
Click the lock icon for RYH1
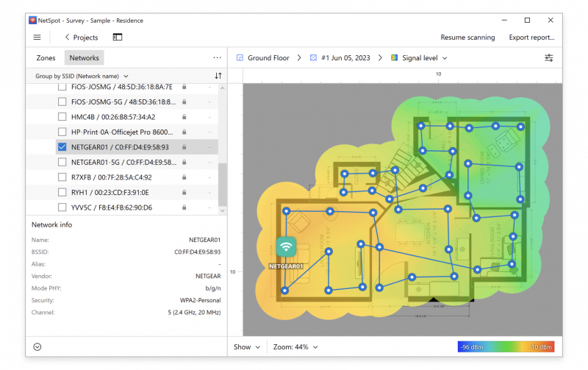(184, 192)
